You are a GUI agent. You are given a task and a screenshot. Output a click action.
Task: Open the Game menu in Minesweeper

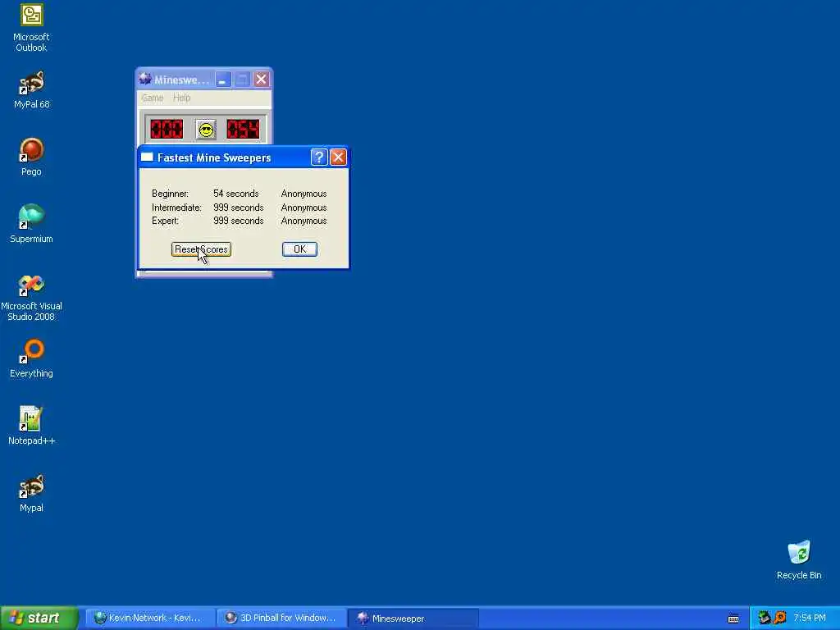(152, 98)
